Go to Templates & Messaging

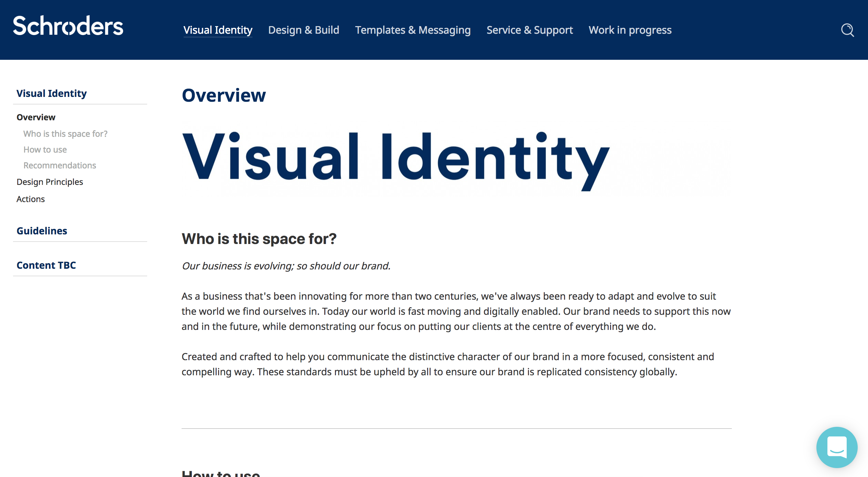413,30
